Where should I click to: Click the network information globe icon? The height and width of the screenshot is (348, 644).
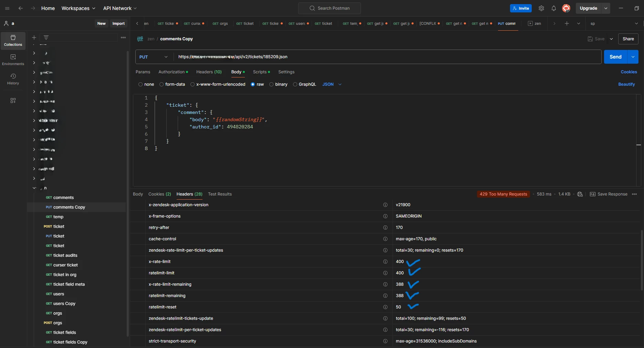click(x=580, y=194)
